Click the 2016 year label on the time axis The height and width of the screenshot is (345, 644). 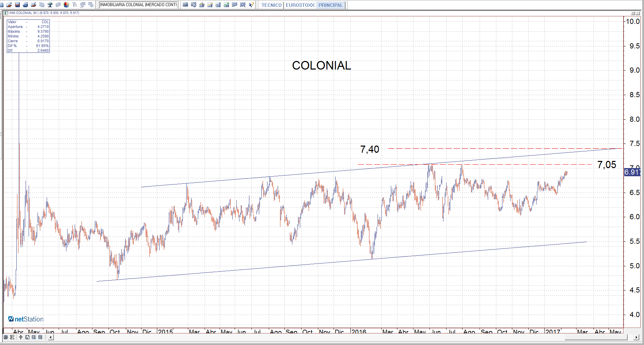click(x=358, y=331)
